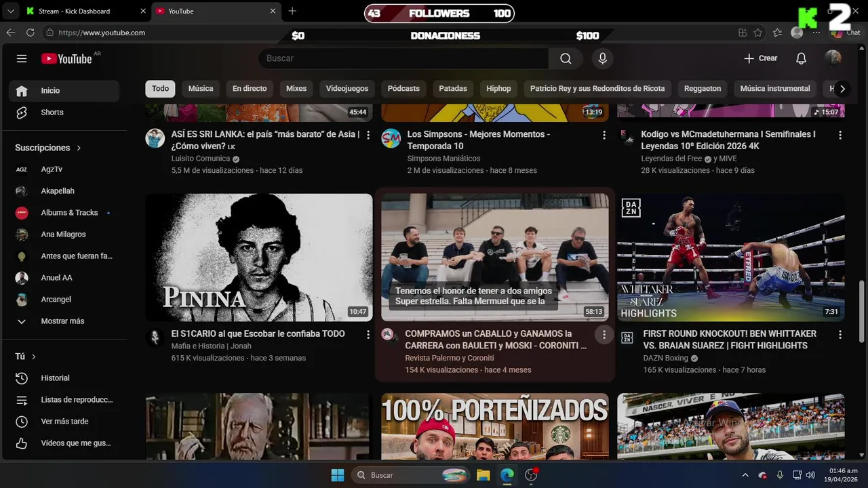Expand the Suscripciones section chevron
This screenshot has width=868, height=488.
coord(79,148)
